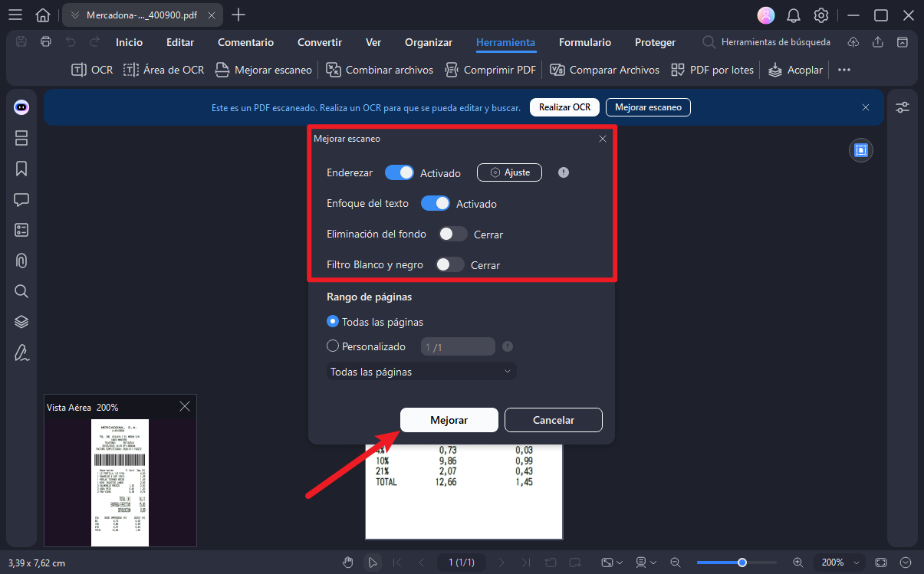The height and width of the screenshot is (574, 924).
Task: Open the 200% zoom level dropdown
Action: (839, 563)
